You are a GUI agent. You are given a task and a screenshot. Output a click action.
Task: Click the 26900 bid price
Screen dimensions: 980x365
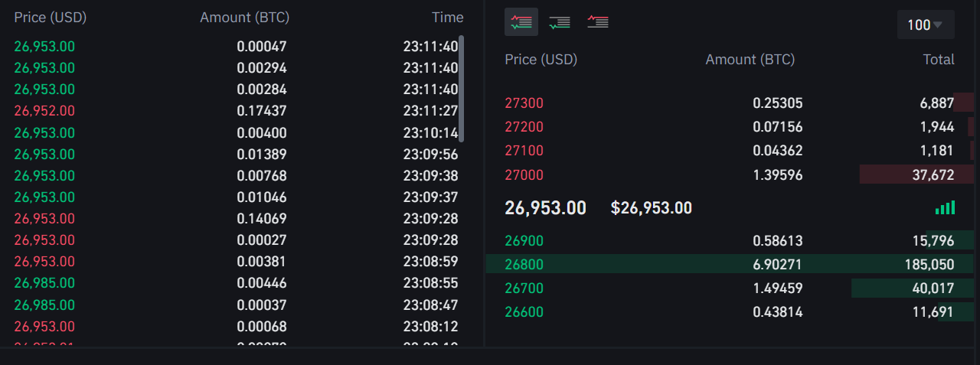524,241
